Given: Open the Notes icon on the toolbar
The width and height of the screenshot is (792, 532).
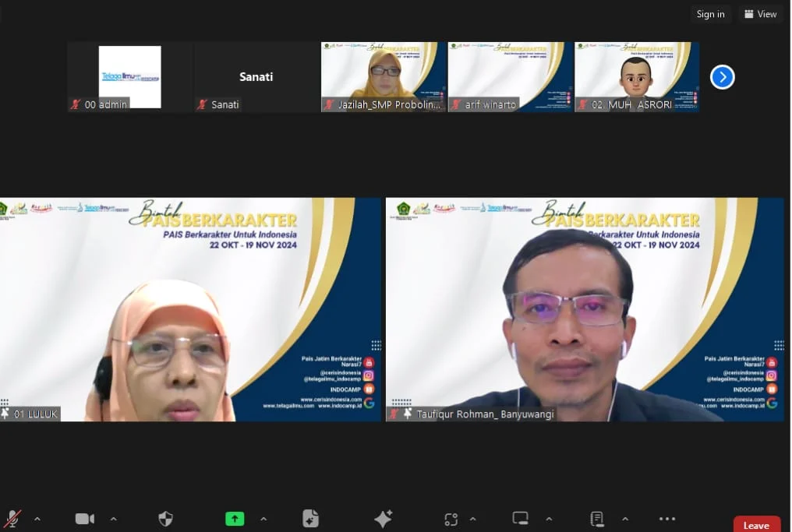Looking at the screenshot, I should click(x=596, y=517).
